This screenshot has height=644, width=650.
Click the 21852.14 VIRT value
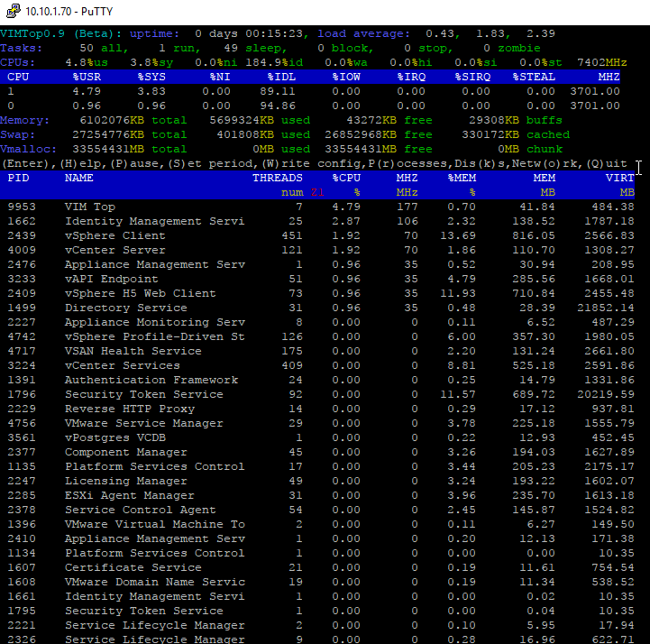(606, 308)
